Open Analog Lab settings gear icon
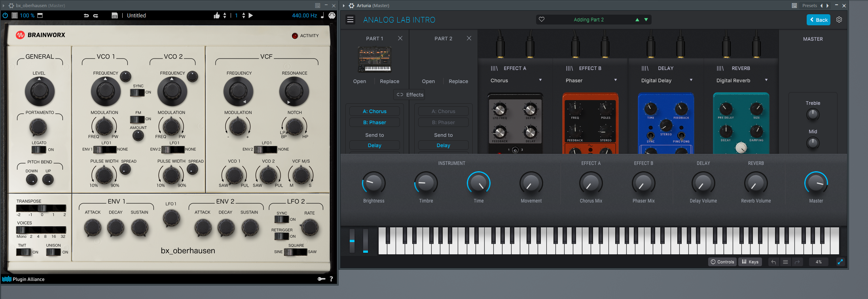 tap(839, 19)
